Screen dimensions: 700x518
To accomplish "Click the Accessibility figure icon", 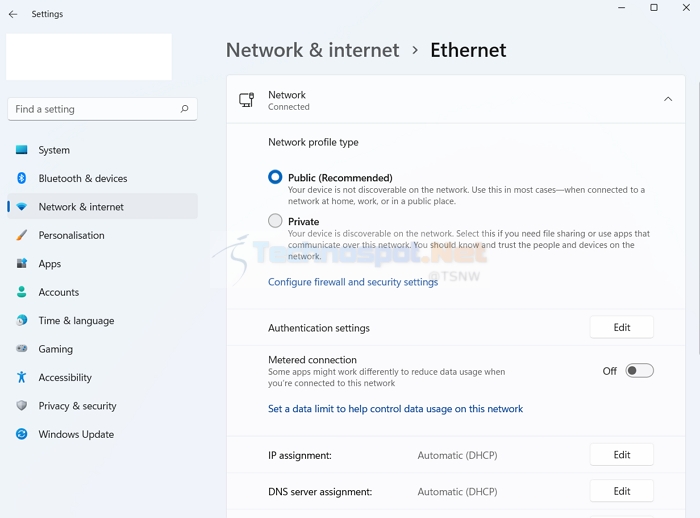I will point(21,377).
